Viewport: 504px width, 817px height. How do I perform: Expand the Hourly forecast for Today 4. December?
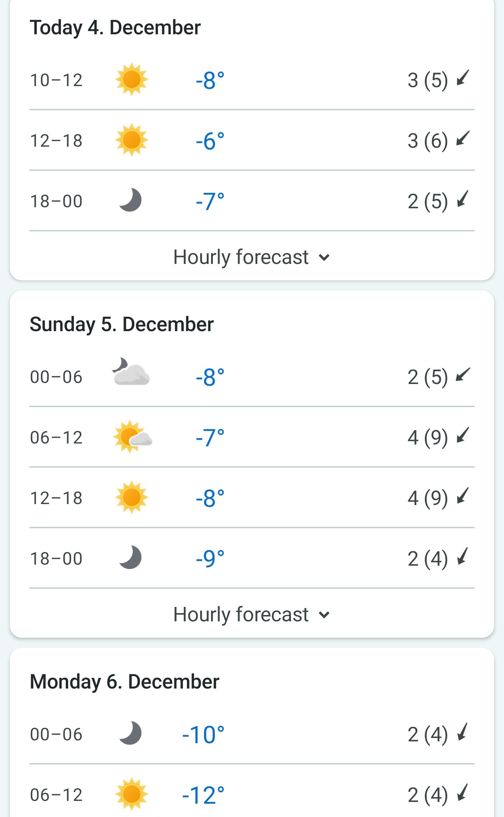pos(252,257)
